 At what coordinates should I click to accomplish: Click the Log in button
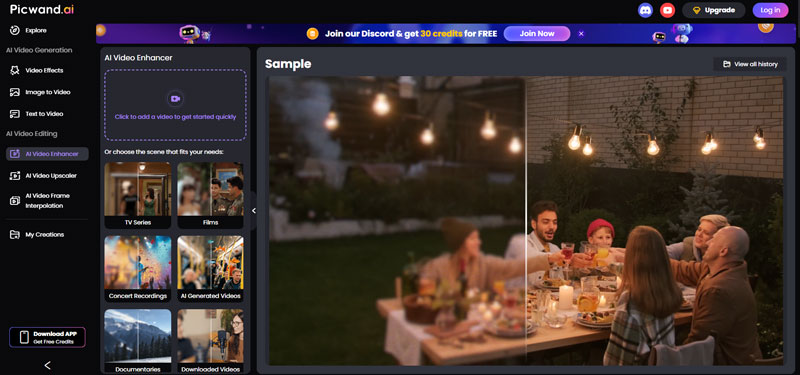pos(770,10)
